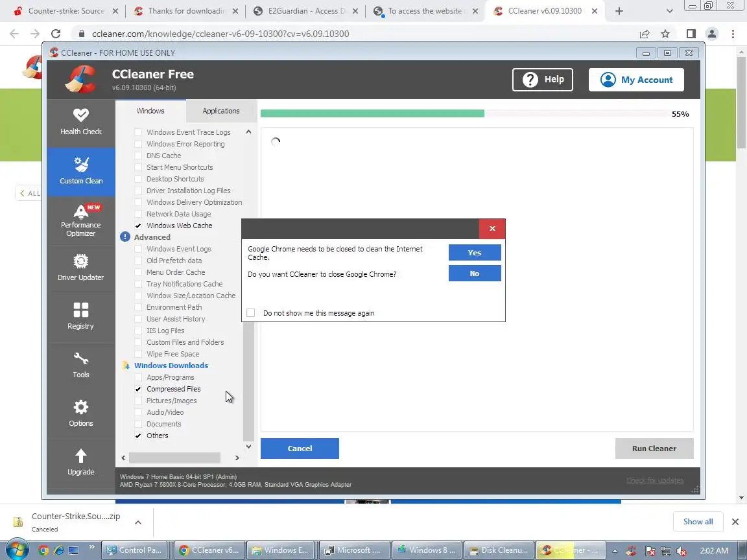Click Yes to close Google Chrome
This screenshot has width=747, height=560.
pyautogui.click(x=475, y=252)
